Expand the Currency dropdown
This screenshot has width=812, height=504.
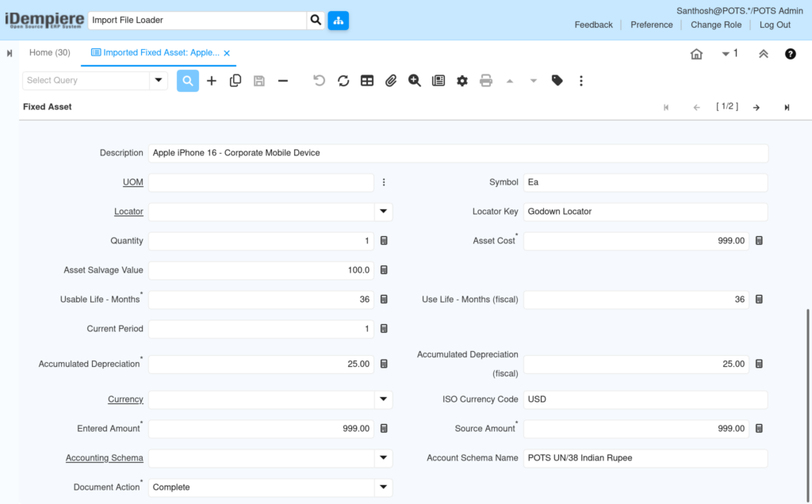tap(383, 399)
